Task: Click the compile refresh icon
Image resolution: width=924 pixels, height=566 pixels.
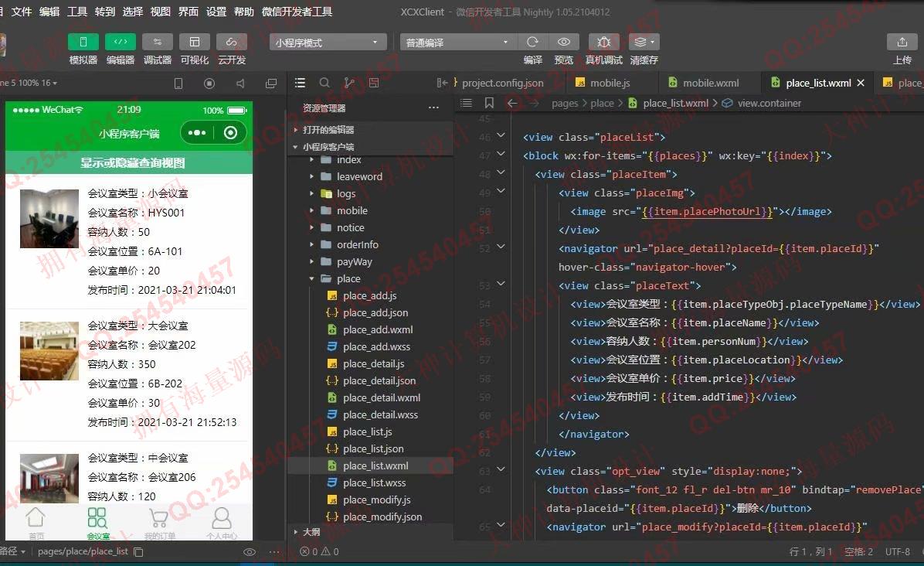Action: pos(533,42)
